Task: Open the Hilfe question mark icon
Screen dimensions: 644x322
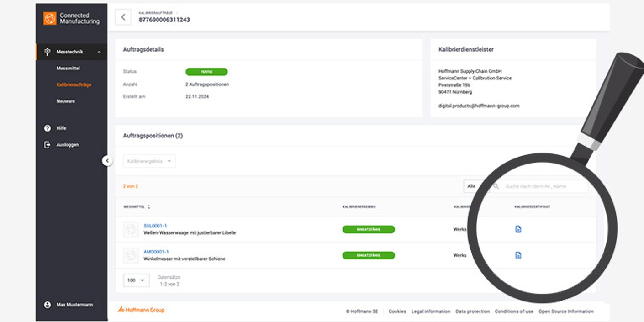Action: (47, 128)
